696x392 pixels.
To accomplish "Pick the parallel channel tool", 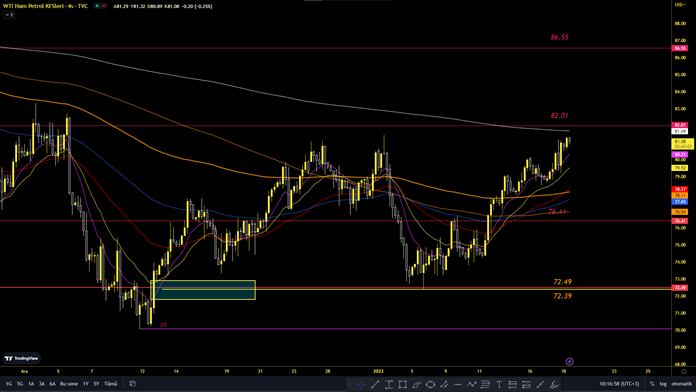I will [444, 384].
